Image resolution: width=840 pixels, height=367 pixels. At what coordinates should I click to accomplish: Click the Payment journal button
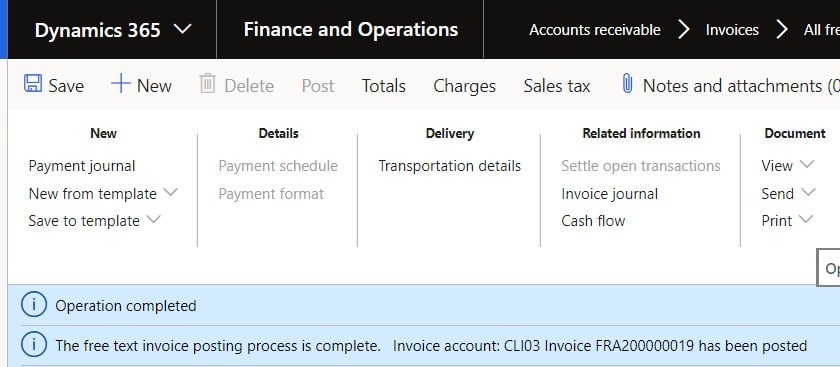(x=82, y=166)
